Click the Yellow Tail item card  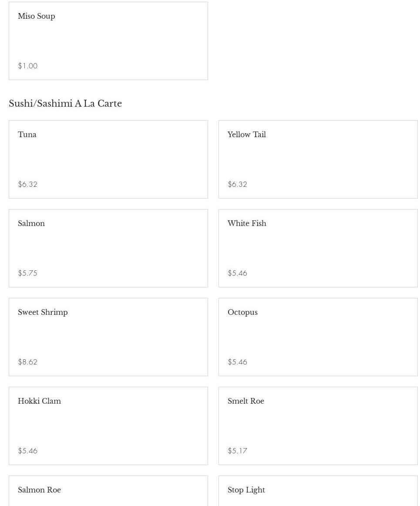(318, 159)
